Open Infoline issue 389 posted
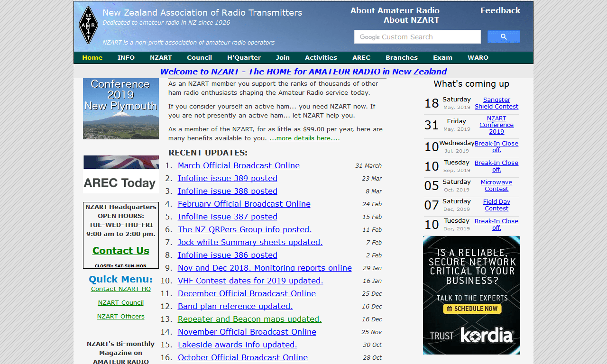The width and height of the screenshot is (607, 364). tap(228, 178)
